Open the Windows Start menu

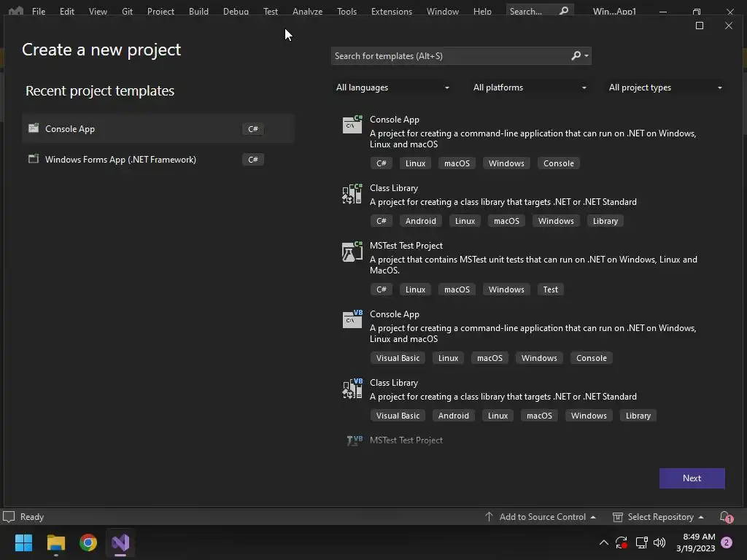[x=23, y=542]
